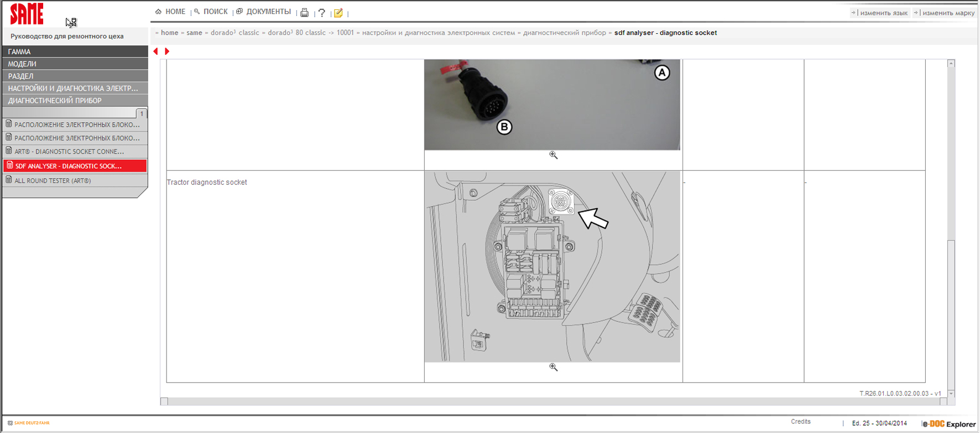Enlarge tractor socket diagram via magnifier icon
Image resolution: width=980 pixels, height=433 pixels.
(x=553, y=367)
